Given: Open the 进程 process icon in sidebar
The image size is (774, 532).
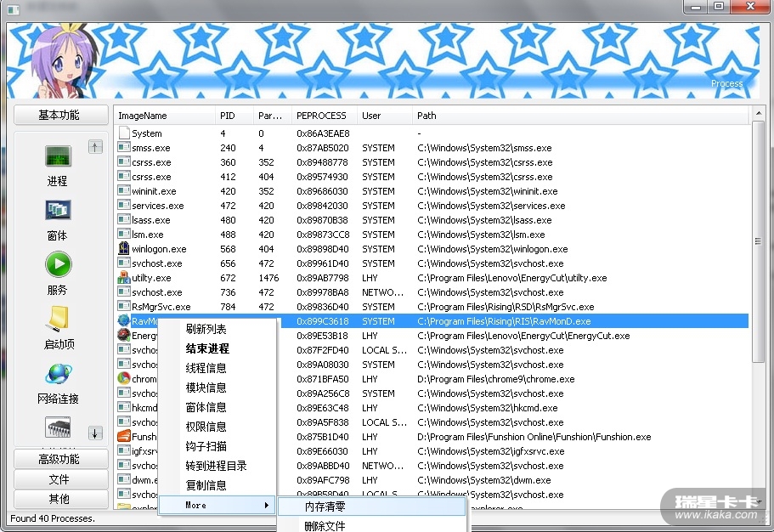Looking at the screenshot, I should tap(59, 156).
